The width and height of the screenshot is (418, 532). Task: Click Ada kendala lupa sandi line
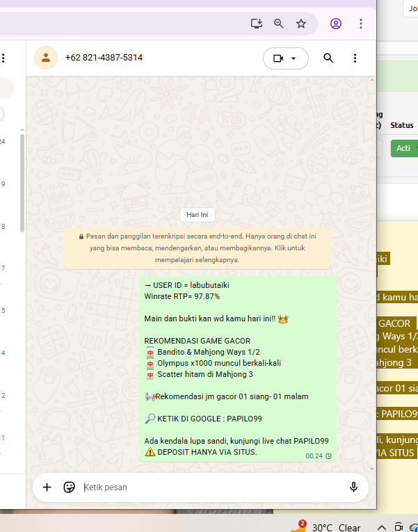point(236,441)
